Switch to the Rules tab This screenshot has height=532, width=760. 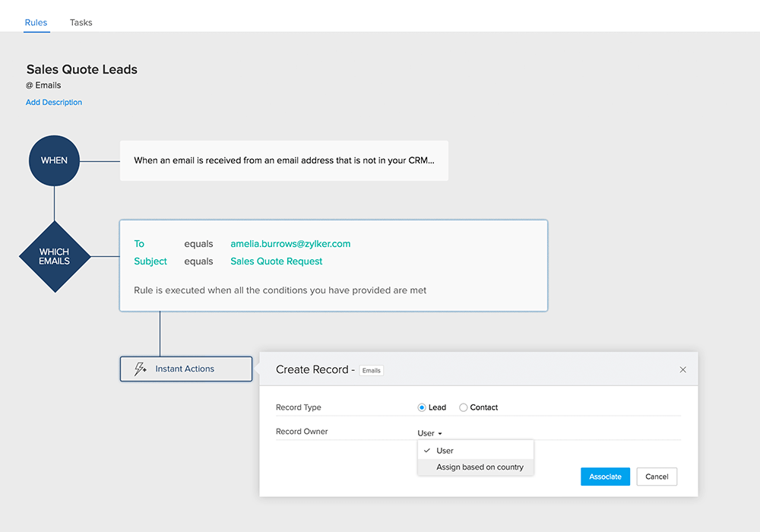pos(36,22)
